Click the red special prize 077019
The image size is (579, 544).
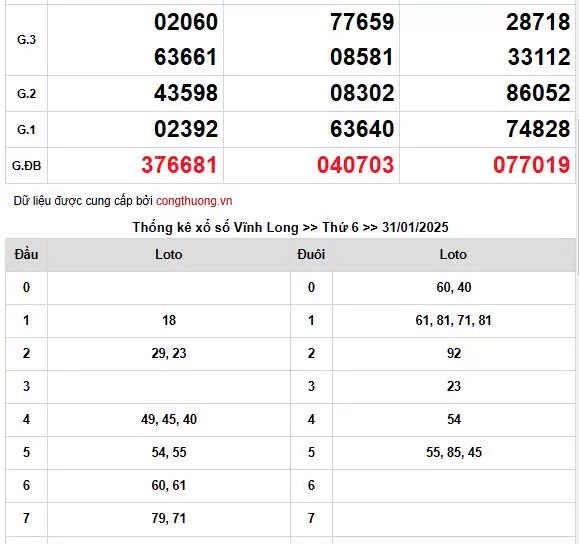coord(531,165)
